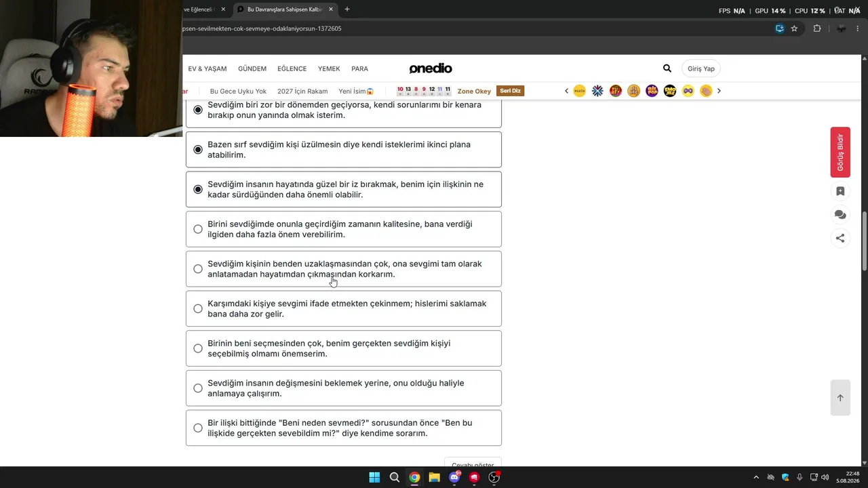Click the page vertical scrollbar thumb

864,242
